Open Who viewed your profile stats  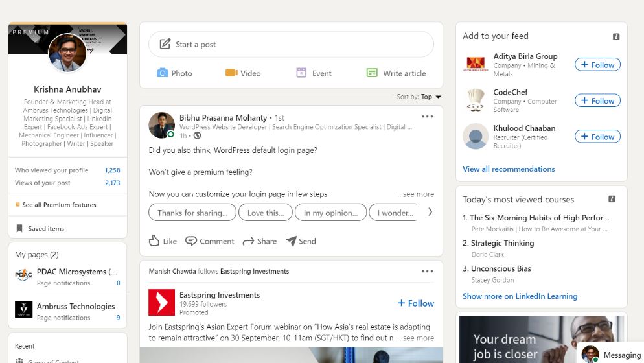tap(67, 170)
